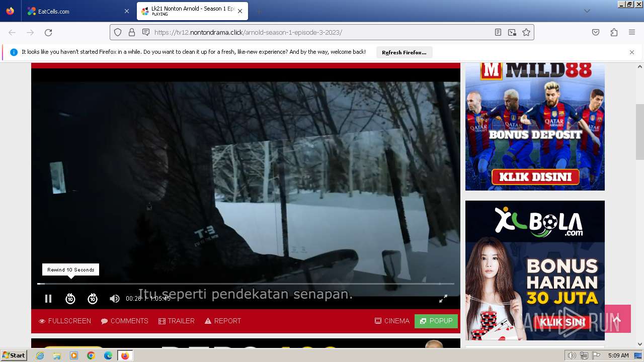644x362 pixels.
Task: Open network tray icon
Action: [x=584, y=355]
